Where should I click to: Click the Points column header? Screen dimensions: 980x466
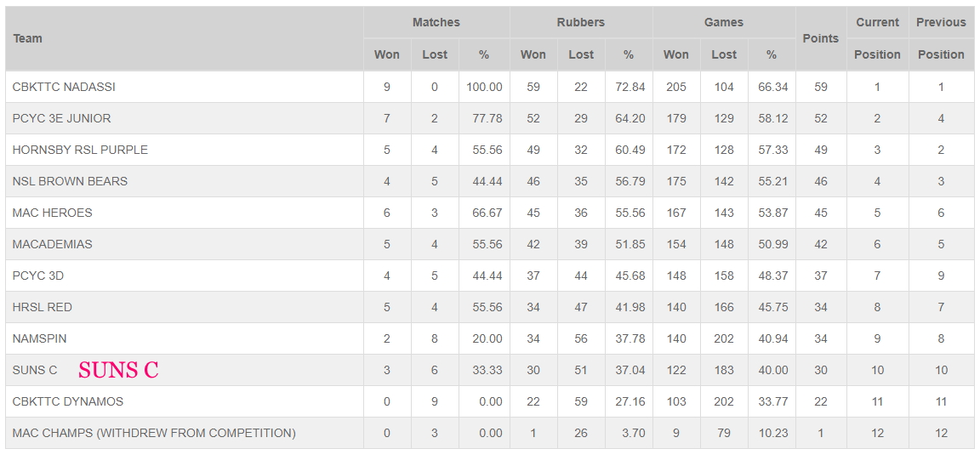click(821, 39)
